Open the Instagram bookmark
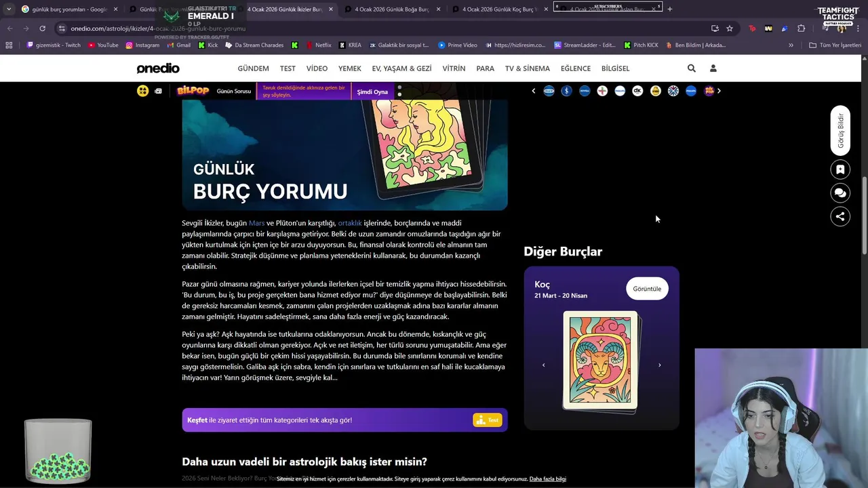Image resolution: width=868 pixels, height=488 pixels. point(142,45)
